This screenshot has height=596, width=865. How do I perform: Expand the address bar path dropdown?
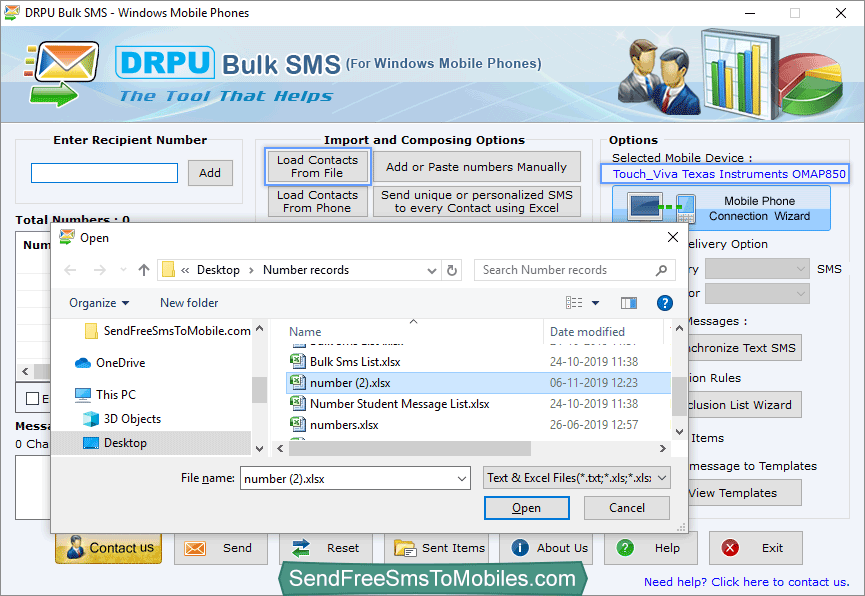[432, 270]
